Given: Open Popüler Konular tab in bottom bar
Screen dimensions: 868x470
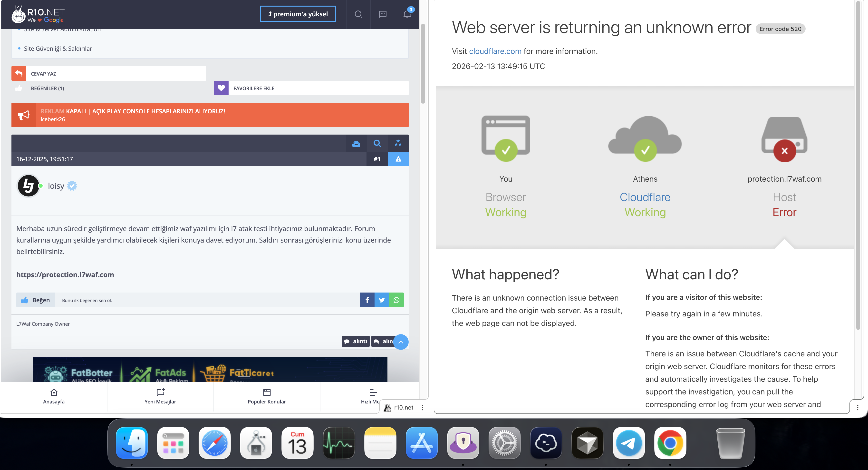Looking at the screenshot, I should [x=267, y=396].
